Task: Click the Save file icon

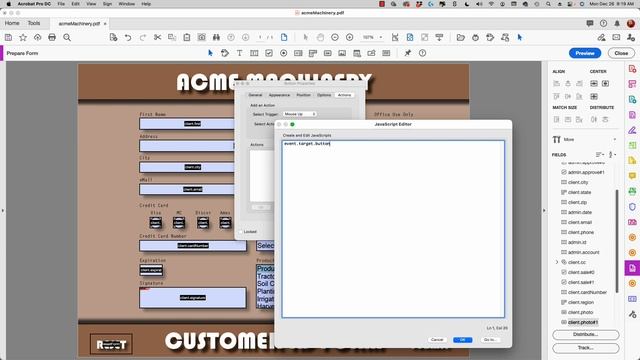Action: (8, 38)
